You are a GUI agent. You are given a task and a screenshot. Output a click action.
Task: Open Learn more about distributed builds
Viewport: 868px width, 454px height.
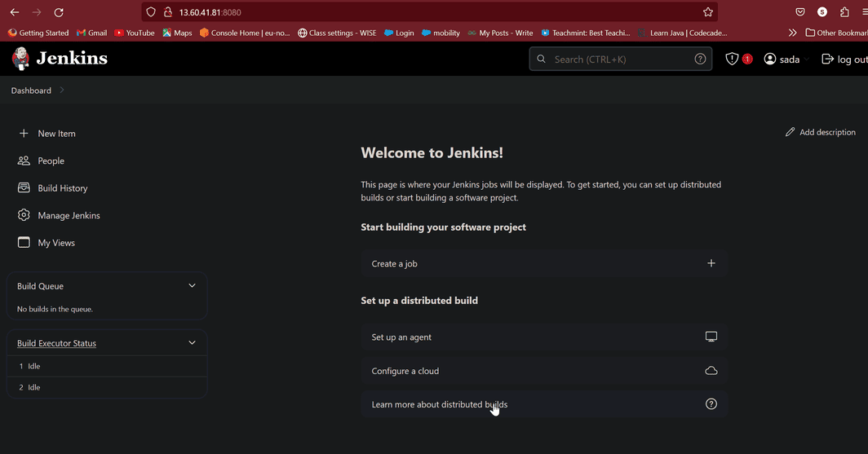click(x=543, y=404)
